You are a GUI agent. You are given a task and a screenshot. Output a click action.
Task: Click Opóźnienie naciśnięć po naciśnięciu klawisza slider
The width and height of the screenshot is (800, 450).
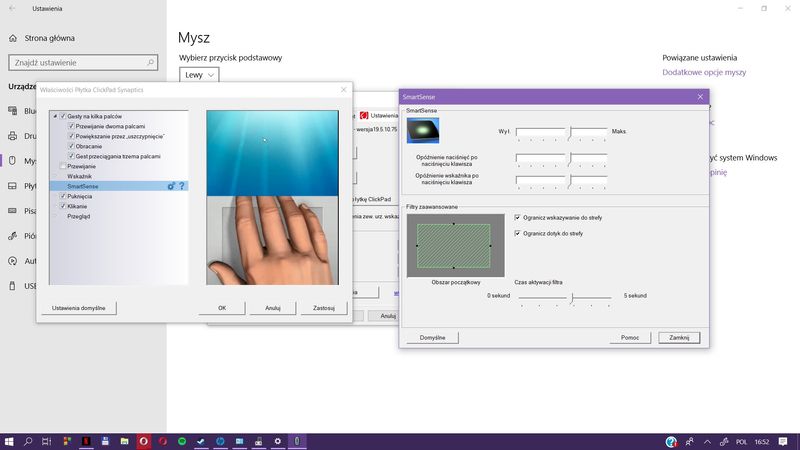click(561, 159)
